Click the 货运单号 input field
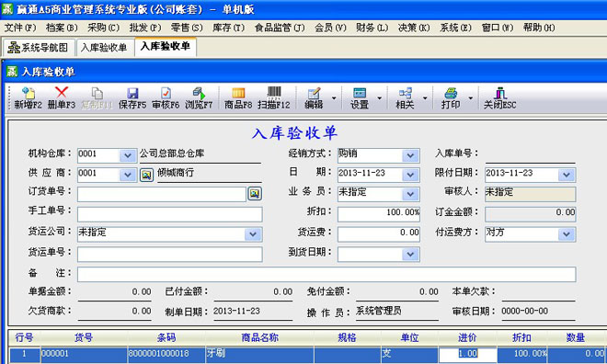 170,255
